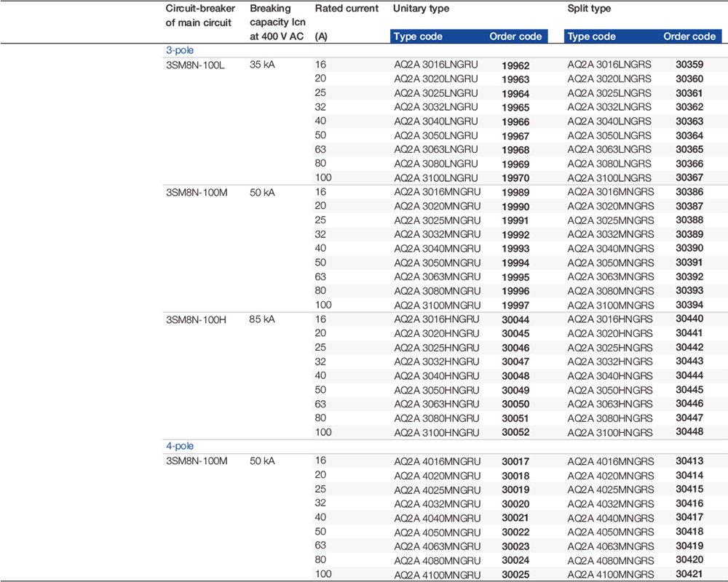Image resolution: width=728 pixels, height=582 pixels.
Task: Select order code 19962
Action: pyautogui.click(x=515, y=65)
